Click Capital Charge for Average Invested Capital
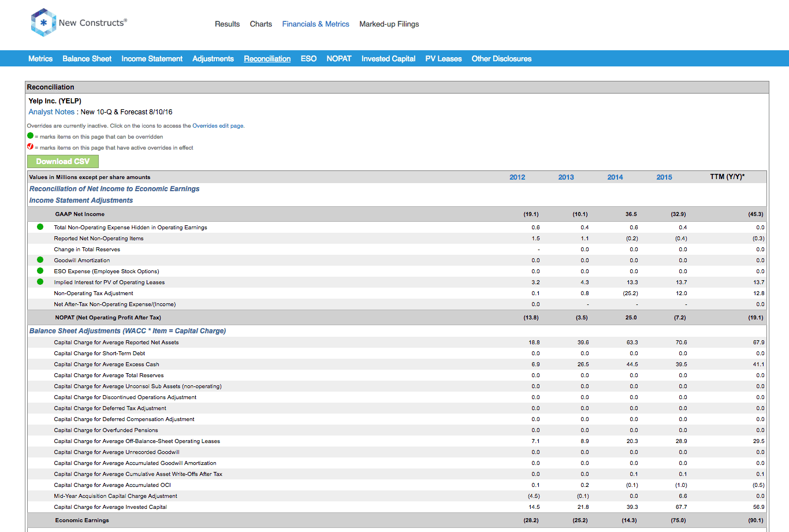The image size is (789, 532). (110, 507)
